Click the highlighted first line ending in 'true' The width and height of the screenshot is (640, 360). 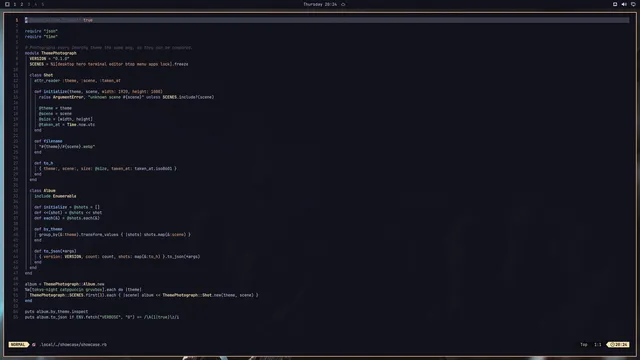coord(327,20)
